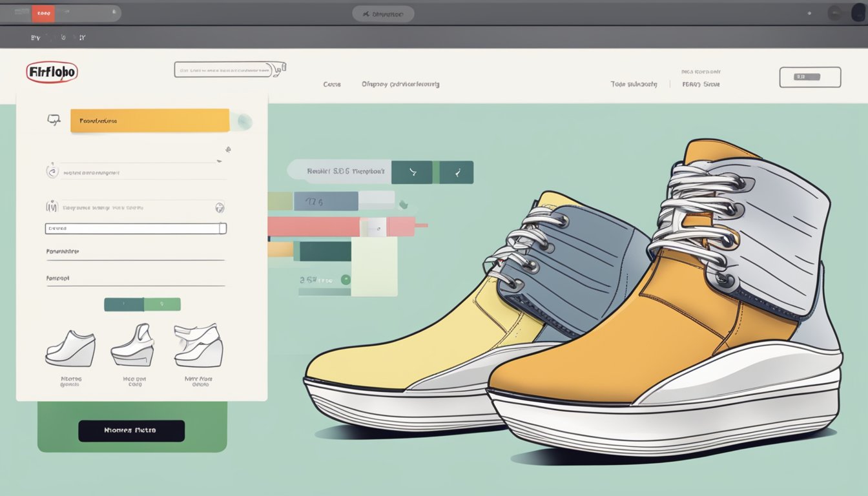Open the first navigation menu item in header
The height and width of the screenshot is (496, 868).
tap(332, 85)
